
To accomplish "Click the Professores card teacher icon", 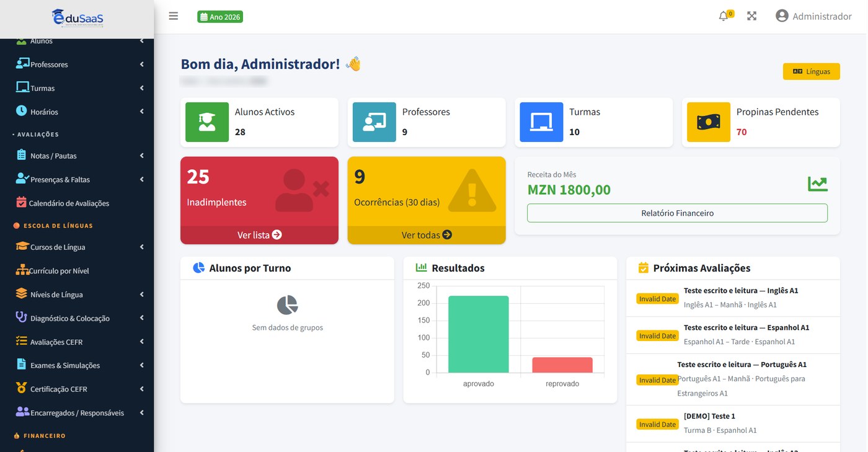I will click(374, 122).
